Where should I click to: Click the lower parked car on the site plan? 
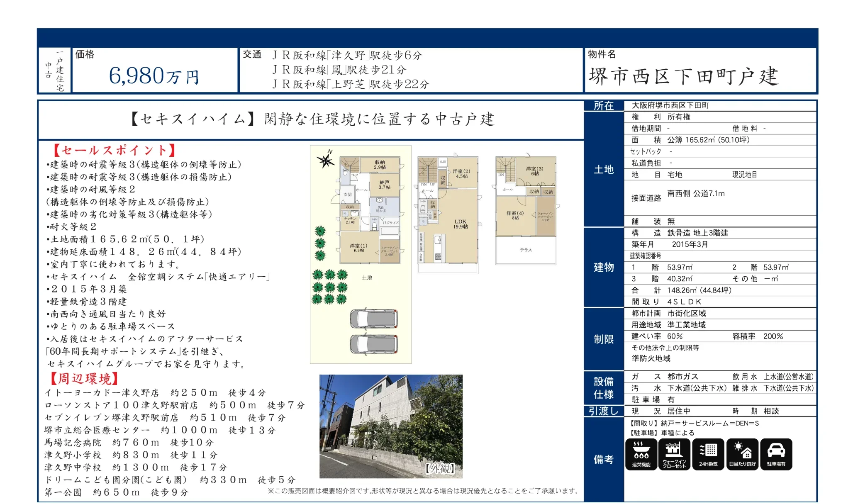(x=373, y=344)
